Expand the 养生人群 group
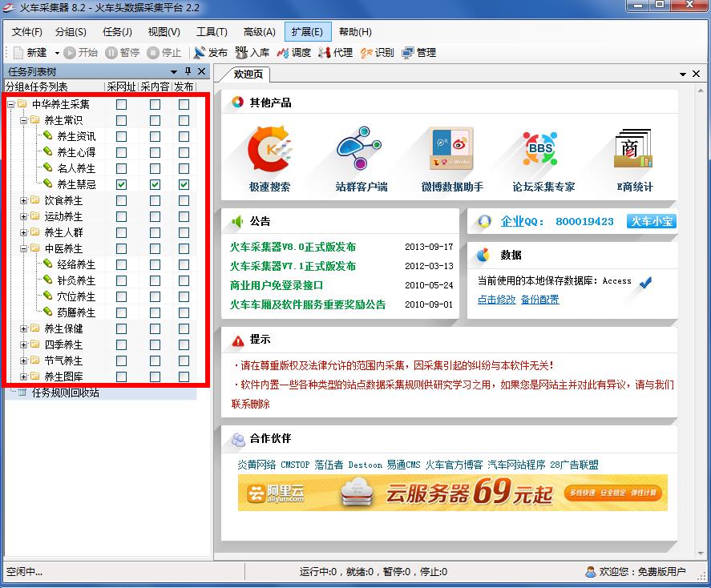 click(x=23, y=233)
